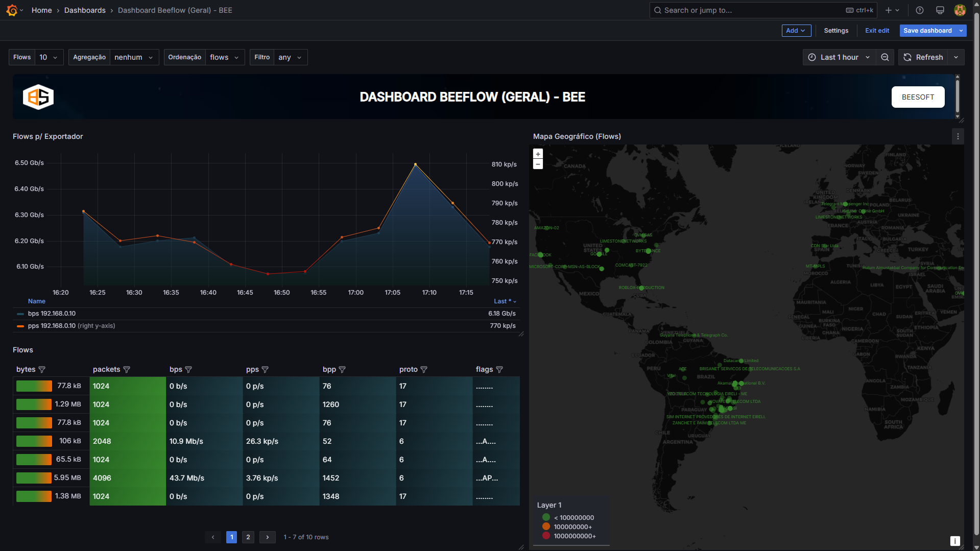The width and height of the screenshot is (980, 551).
Task: Toggle pps 192.168.0.10 series visibility
Action: 52,326
